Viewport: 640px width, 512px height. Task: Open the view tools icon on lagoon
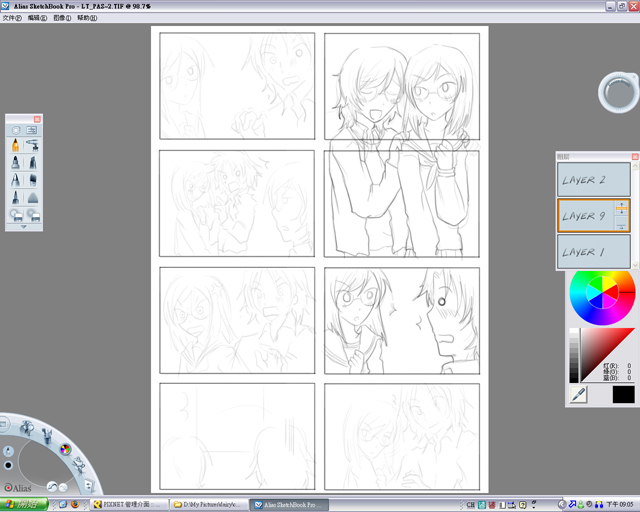(x=28, y=428)
